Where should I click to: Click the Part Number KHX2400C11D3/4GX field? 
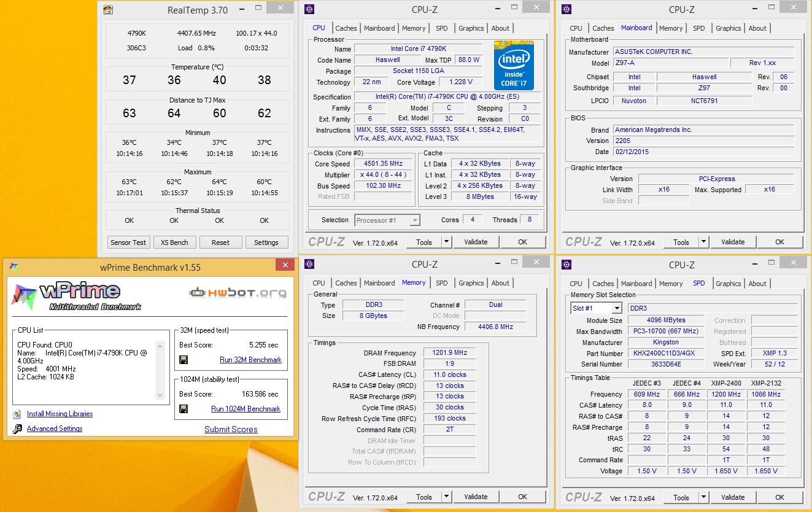pyautogui.click(x=665, y=354)
